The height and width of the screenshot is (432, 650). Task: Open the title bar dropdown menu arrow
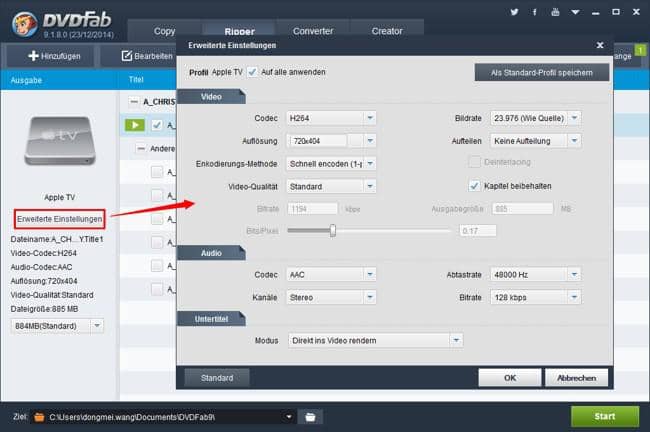click(575, 12)
